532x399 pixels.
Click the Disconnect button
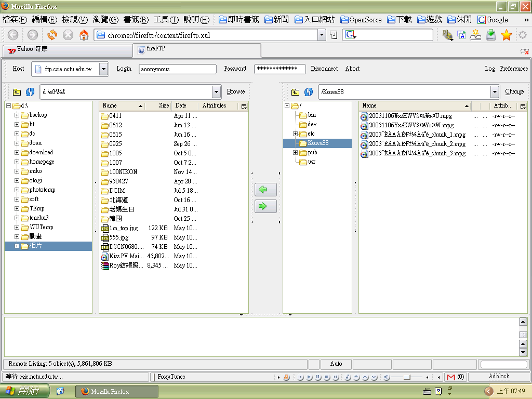324,69
